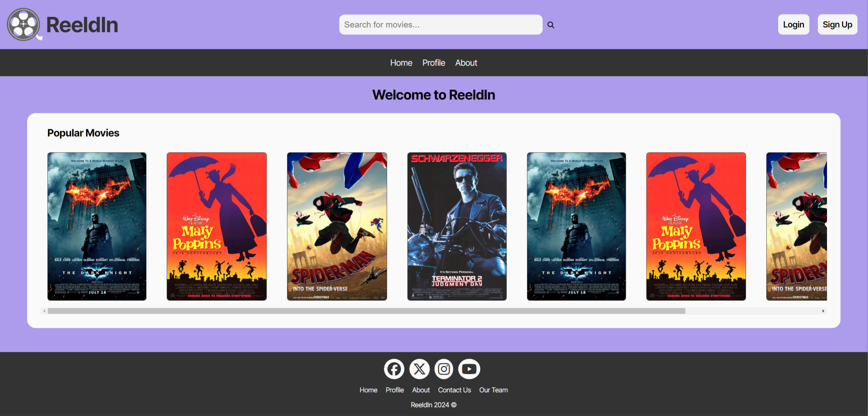Open the first Spider-Verse movie poster
The image size is (868, 416).
tap(337, 226)
